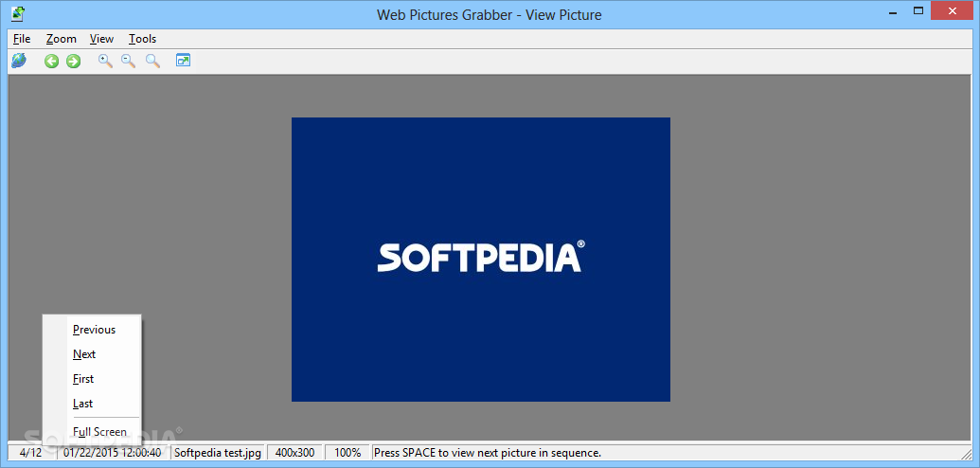The image size is (980, 468).
Task: Open the View menu
Action: click(x=102, y=39)
